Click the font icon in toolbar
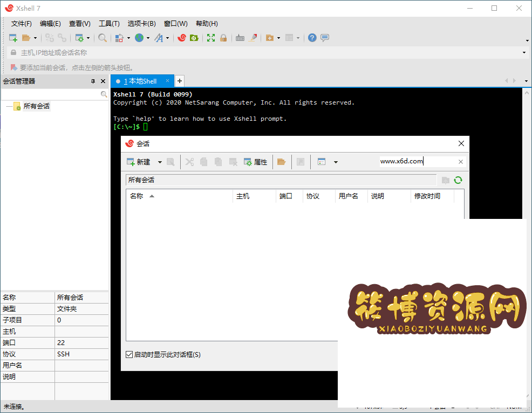 (159, 38)
